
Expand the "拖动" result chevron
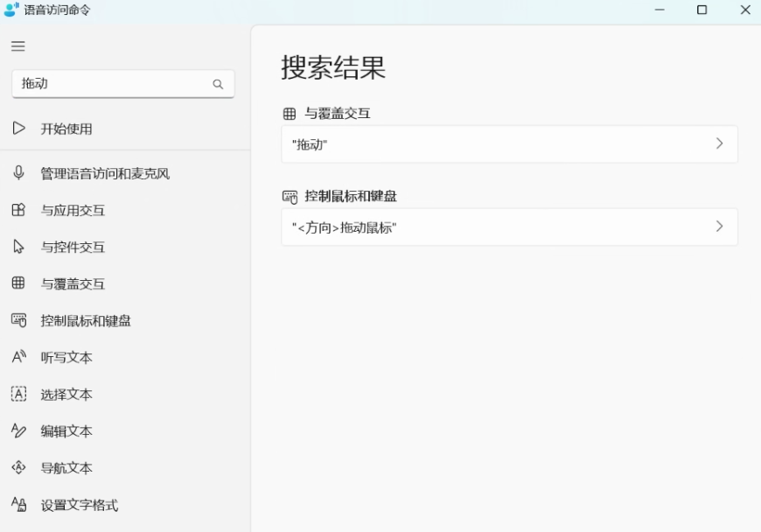point(719,143)
